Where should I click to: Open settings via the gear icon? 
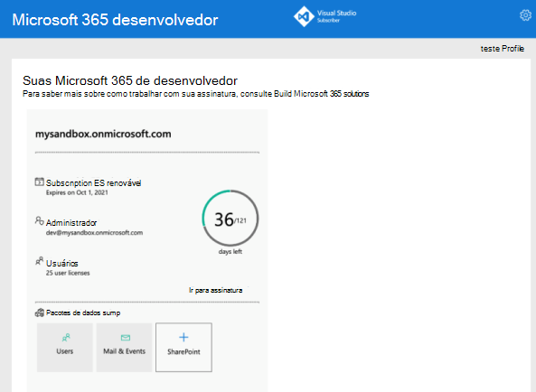click(x=525, y=15)
